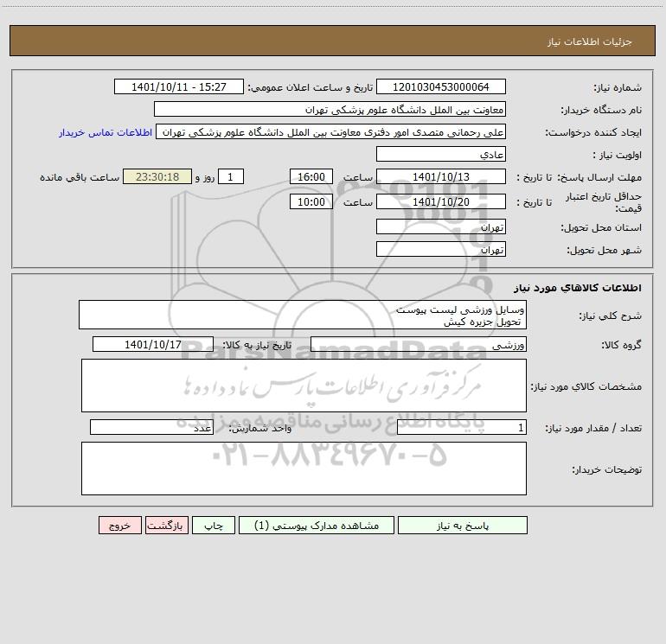Click the تعداد / مقدار مورد نیاز label
This screenshot has height=644, width=666.
click(x=593, y=429)
